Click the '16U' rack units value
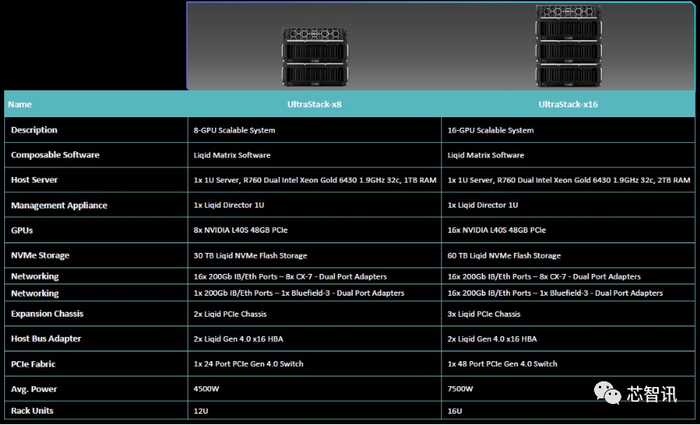The height and width of the screenshot is (425, 700). [x=455, y=411]
